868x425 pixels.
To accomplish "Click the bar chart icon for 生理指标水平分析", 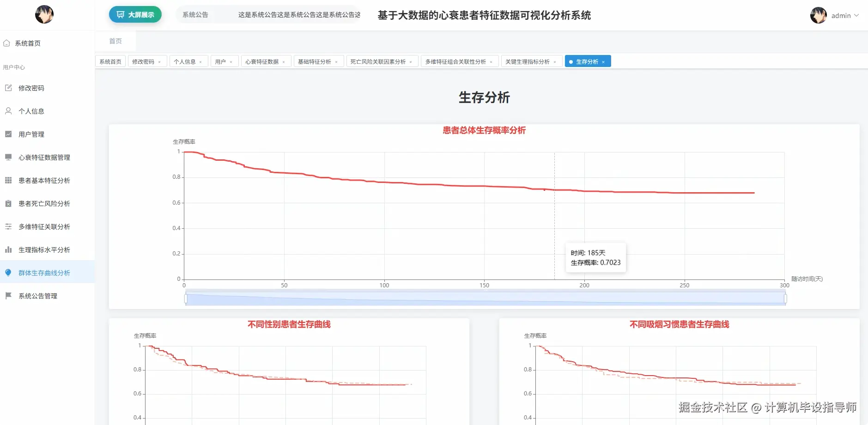I will coord(8,249).
